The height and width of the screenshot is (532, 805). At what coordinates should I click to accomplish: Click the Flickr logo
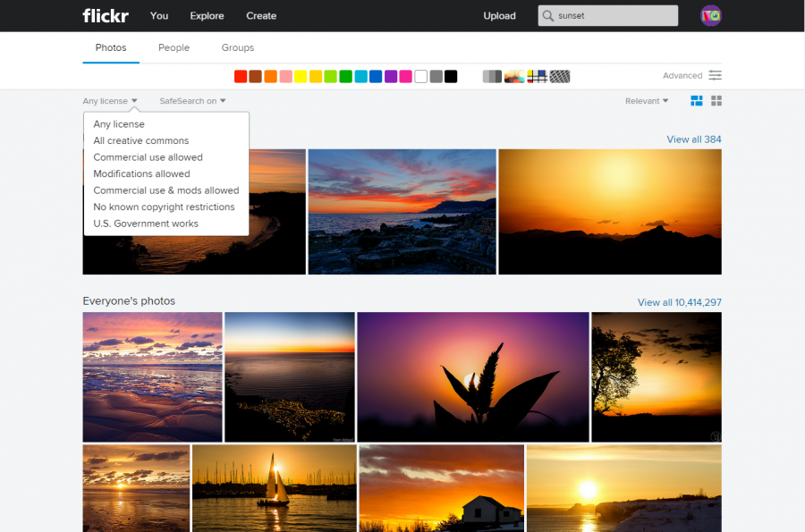tap(106, 15)
